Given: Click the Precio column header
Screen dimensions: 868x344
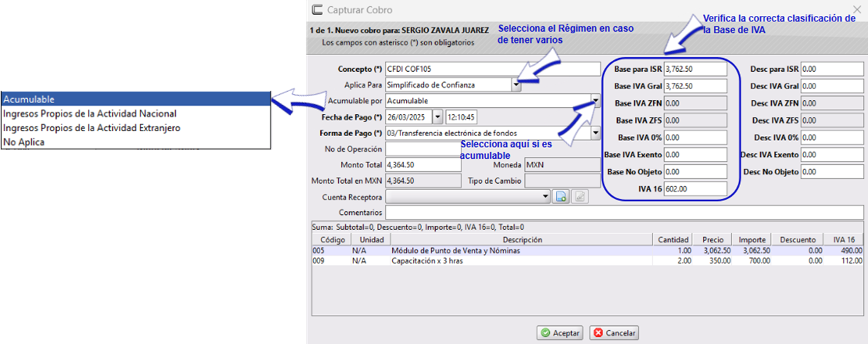Looking at the screenshot, I should pos(712,240).
